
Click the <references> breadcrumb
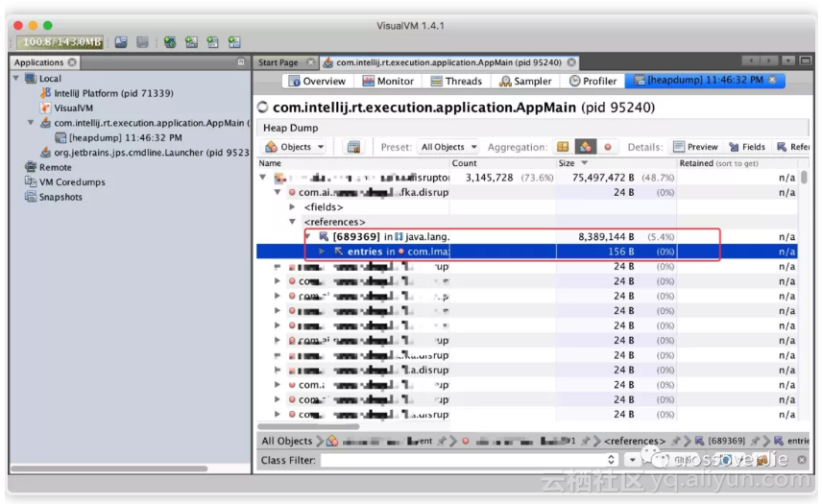pos(635,442)
